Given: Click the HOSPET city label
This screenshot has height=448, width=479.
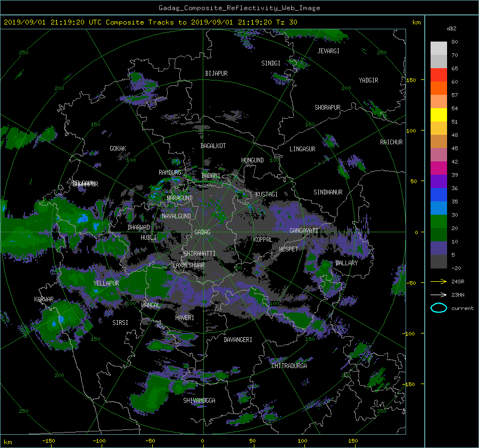Looking at the screenshot, I should point(288,249).
